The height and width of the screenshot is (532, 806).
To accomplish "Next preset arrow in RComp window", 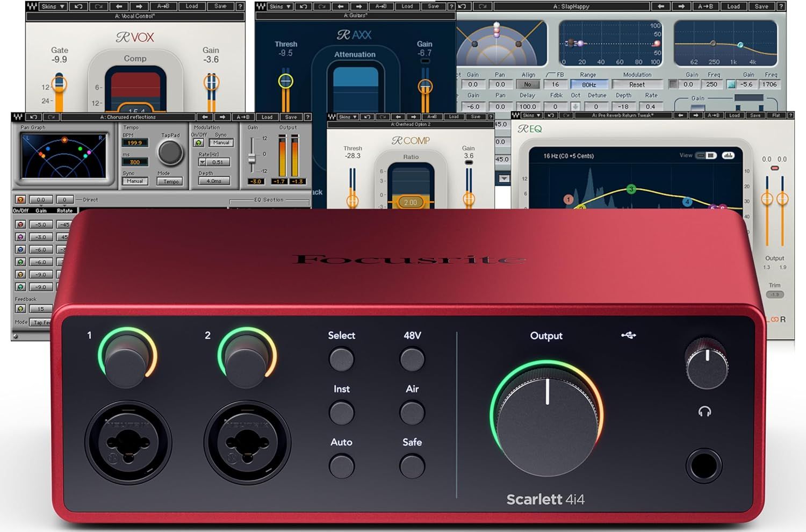I will [413, 117].
